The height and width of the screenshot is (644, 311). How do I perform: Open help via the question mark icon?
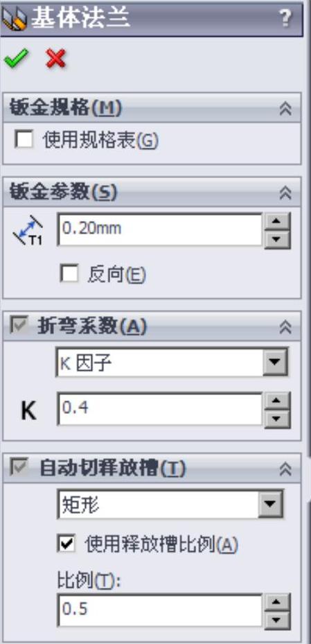285,19
